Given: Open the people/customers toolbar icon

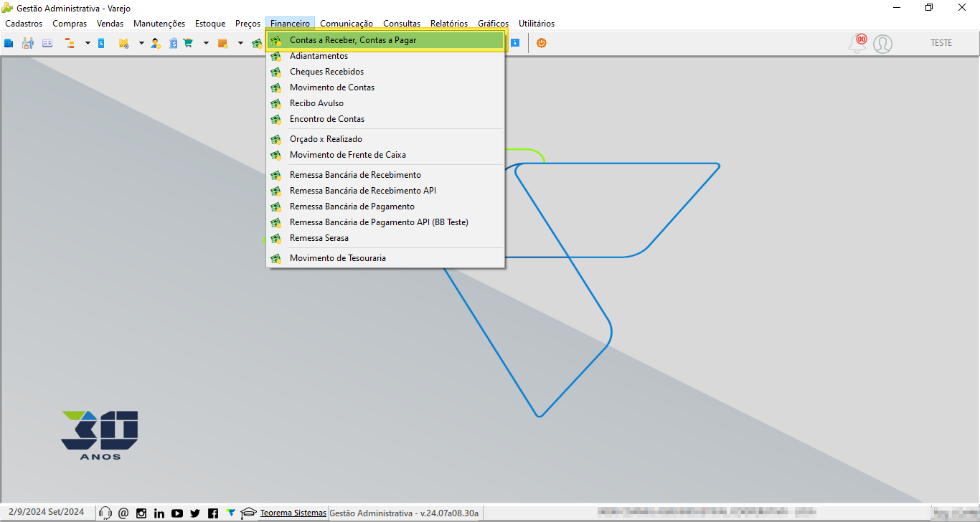Looking at the screenshot, I should (28, 43).
